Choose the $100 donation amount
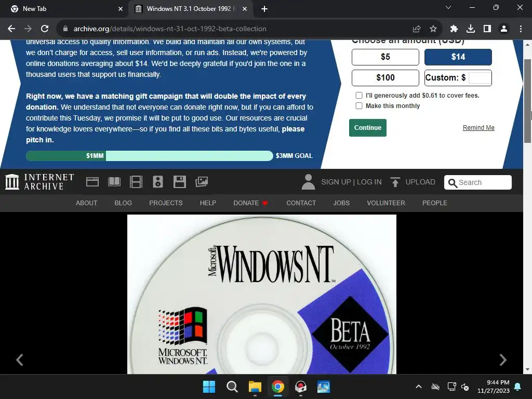This screenshot has height=399, width=532. pyautogui.click(x=385, y=78)
